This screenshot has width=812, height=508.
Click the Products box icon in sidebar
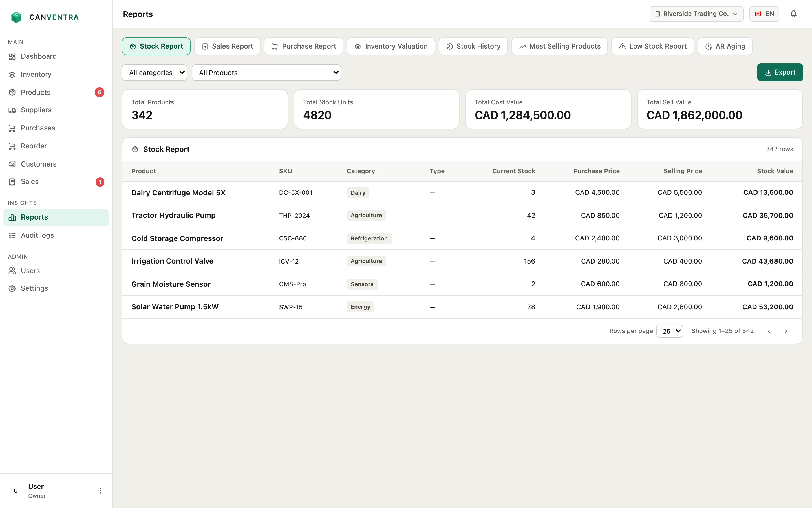click(x=12, y=92)
